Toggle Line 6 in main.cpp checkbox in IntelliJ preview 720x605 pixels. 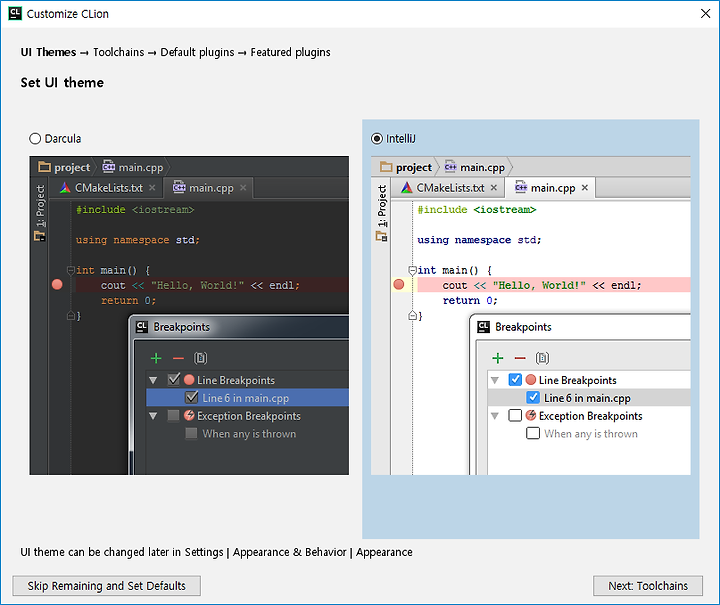pyautogui.click(x=533, y=397)
